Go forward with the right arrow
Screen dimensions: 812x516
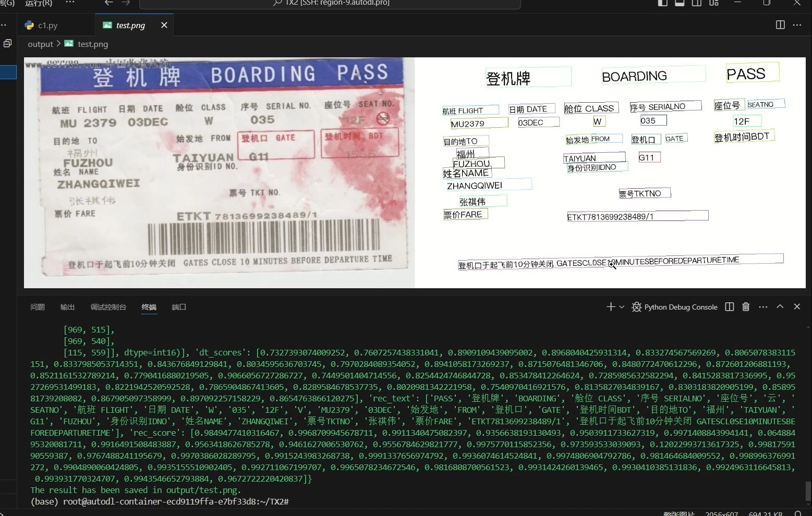(126, 3)
